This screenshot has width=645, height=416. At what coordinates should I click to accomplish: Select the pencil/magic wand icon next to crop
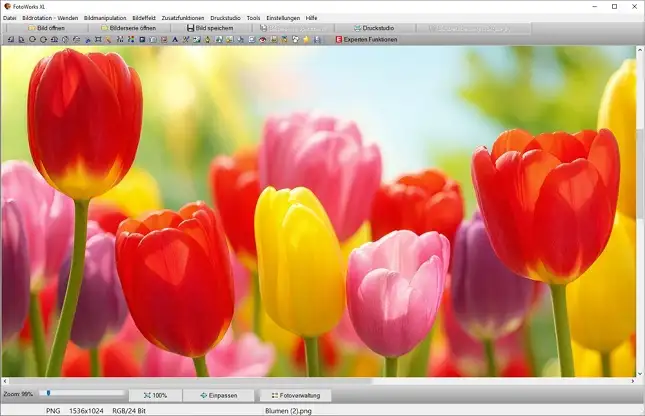tap(108, 40)
